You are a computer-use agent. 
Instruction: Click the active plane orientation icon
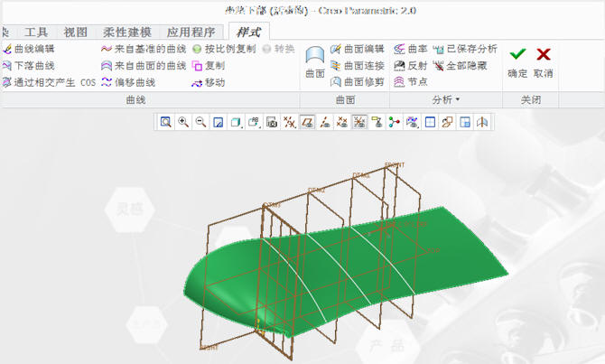tap(447, 122)
